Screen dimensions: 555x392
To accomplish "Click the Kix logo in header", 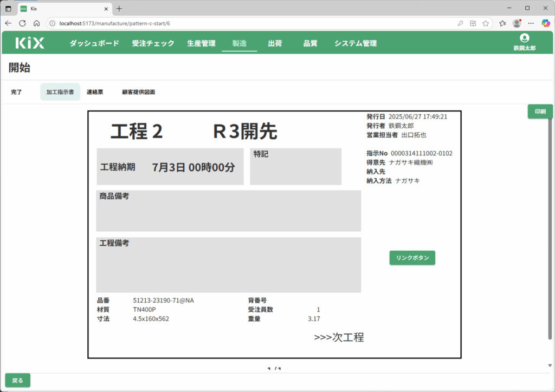I will [x=30, y=43].
